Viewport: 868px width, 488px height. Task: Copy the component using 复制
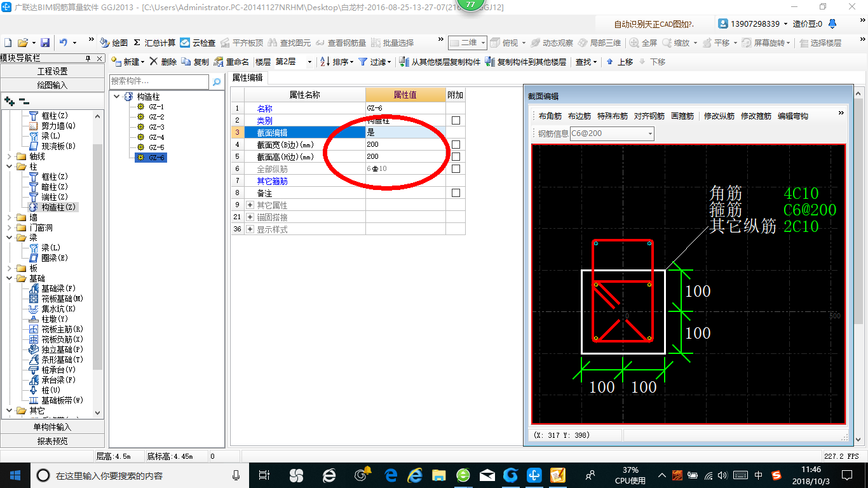[x=195, y=62]
